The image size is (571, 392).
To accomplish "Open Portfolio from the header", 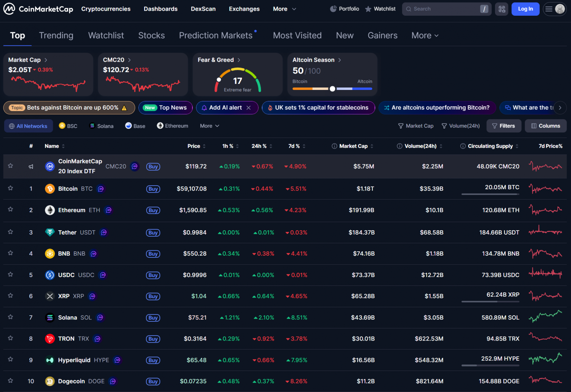I will coord(344,9).
